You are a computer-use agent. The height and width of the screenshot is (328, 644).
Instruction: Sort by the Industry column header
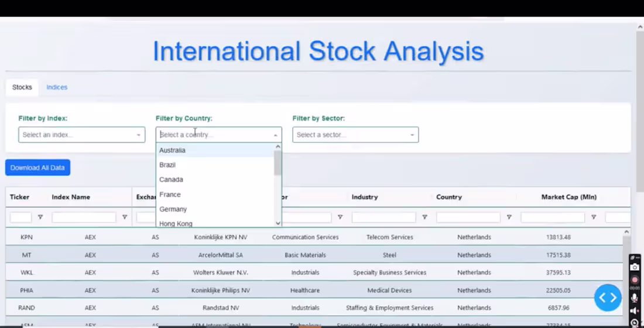click(365, 197)
